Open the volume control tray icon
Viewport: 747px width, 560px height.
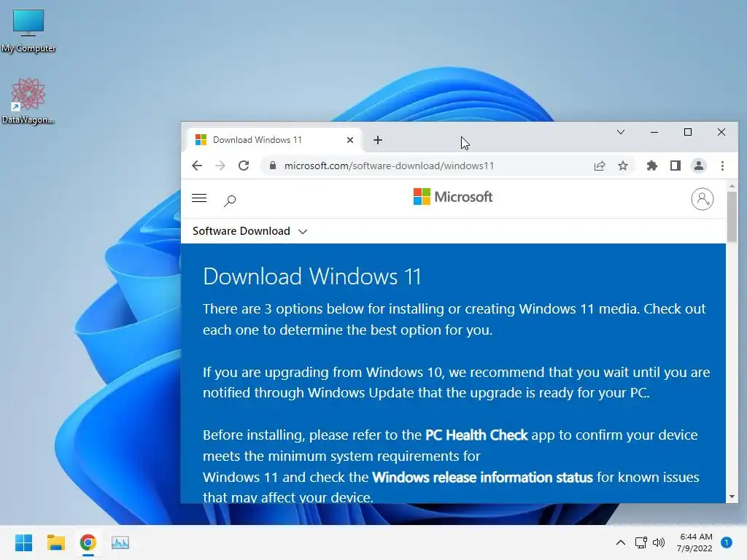tap(659, 542)
